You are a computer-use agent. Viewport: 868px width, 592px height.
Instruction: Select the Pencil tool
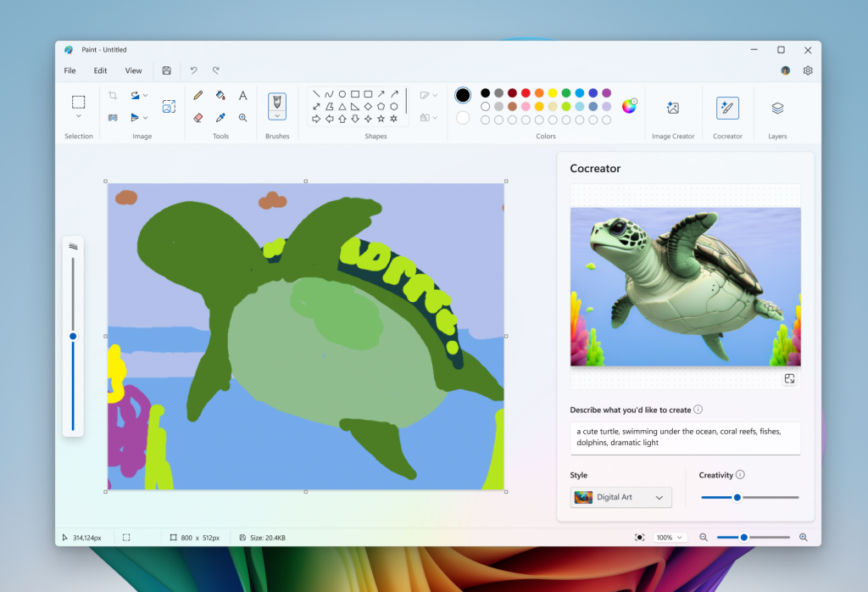click(x=199, y=94)
